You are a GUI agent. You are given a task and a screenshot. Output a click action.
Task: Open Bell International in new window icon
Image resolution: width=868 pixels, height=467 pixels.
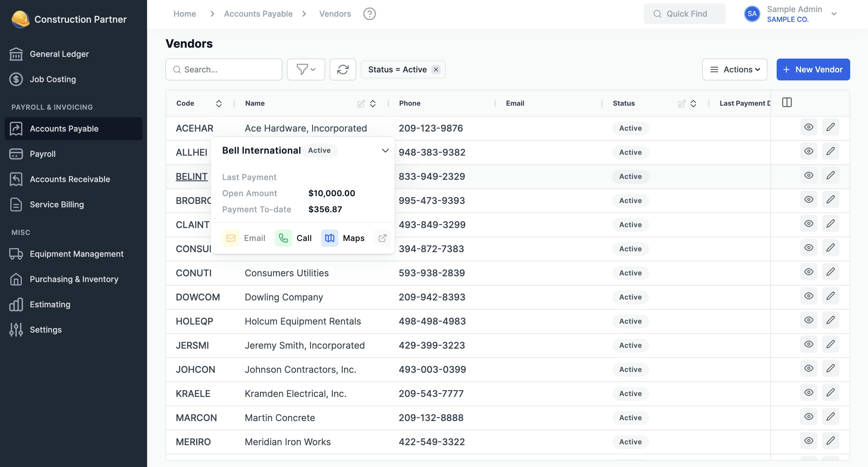click(x=383, y=238)
